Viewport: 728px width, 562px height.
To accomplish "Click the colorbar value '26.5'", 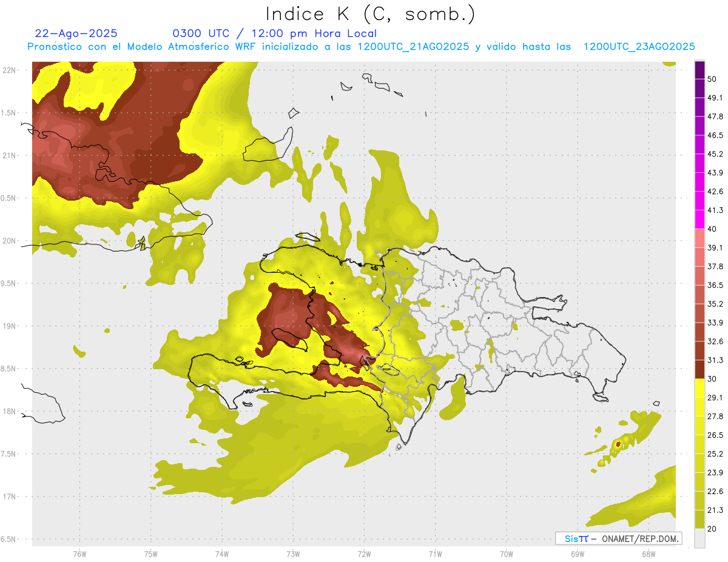I will point(716,435).
